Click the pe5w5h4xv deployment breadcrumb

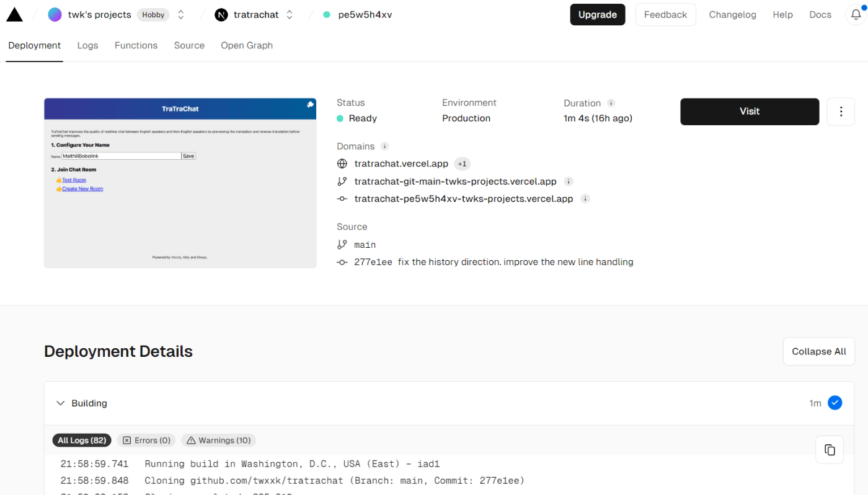point(365,15)
